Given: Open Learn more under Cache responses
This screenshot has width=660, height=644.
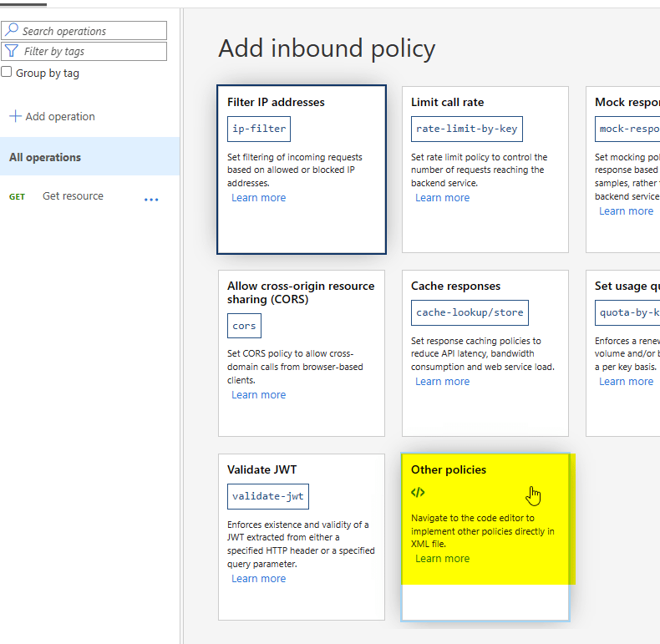Looking at the screenshot, I should (442, 382).
